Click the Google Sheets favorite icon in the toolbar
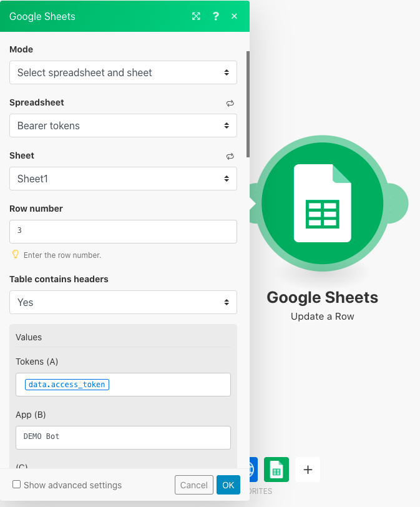 coord(276,470)
